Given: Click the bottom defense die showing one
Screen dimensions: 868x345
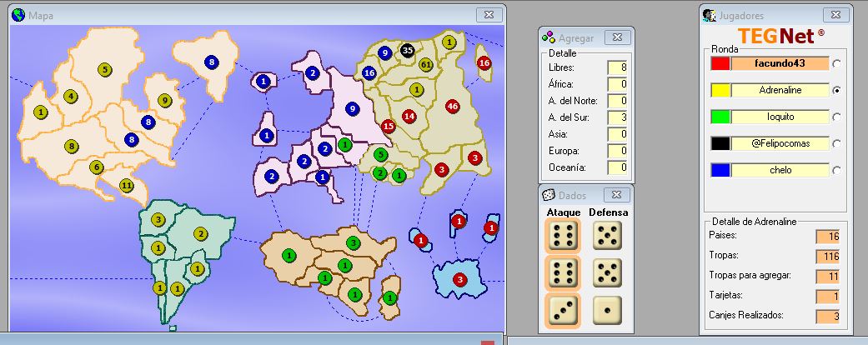Looking at the screenshot, I should coord(608,308).
